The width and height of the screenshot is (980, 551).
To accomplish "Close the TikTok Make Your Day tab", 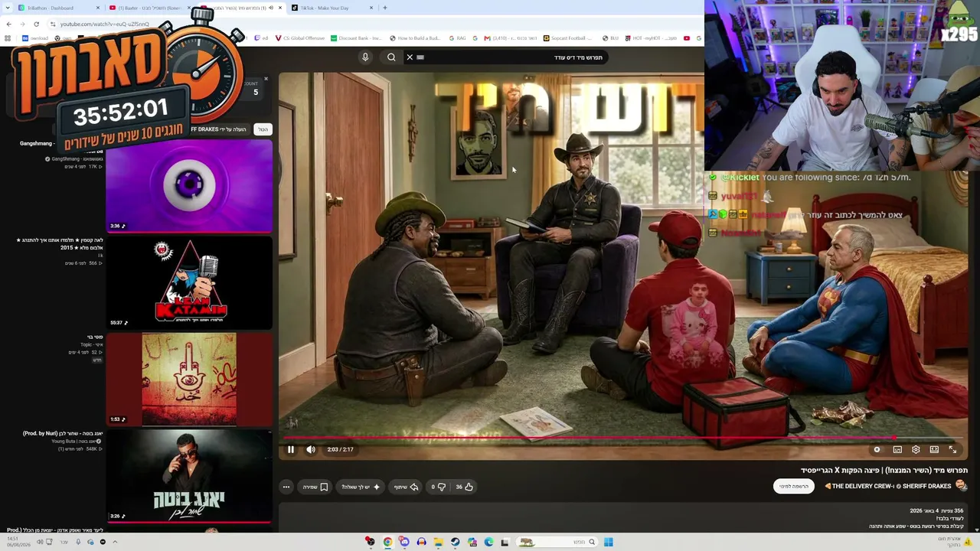I will (x=371, y=8).
